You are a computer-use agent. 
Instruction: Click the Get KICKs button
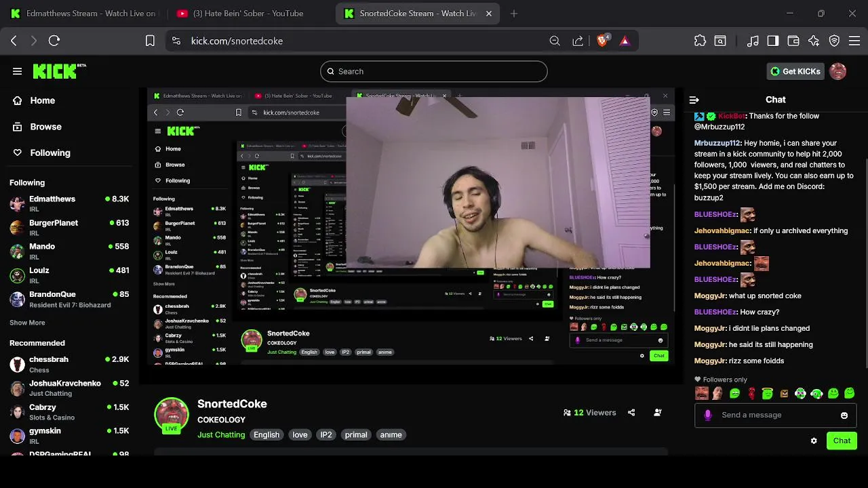[x=795, y=71]
